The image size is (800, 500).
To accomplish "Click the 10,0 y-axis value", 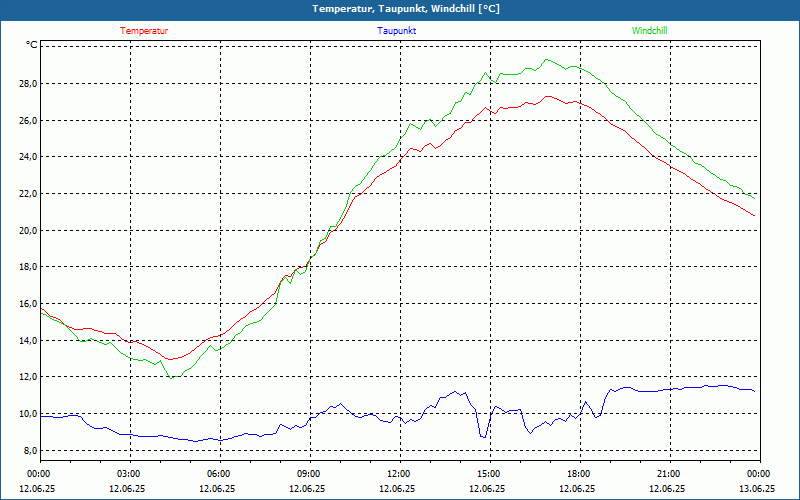I will [28, 414].
